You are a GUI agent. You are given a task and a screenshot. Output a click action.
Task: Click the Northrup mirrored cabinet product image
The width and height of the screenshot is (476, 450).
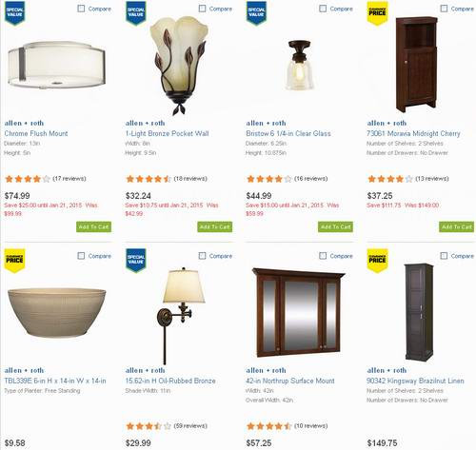[x=298, y=312]
